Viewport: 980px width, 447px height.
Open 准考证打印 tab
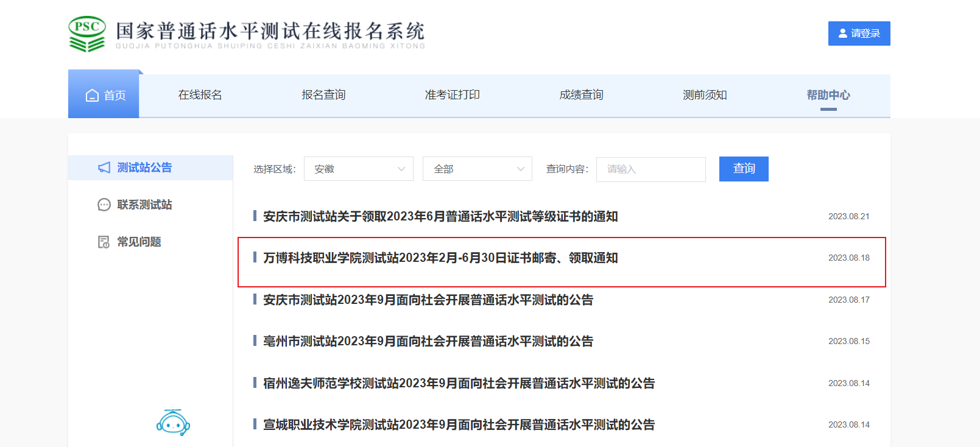tap(453, 95)
